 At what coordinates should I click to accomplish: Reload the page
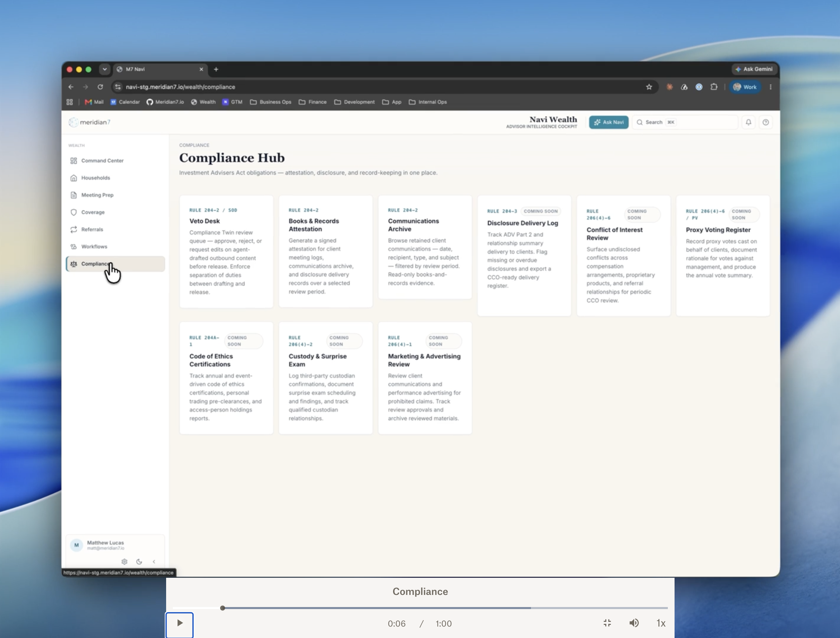tap(100, 87)
